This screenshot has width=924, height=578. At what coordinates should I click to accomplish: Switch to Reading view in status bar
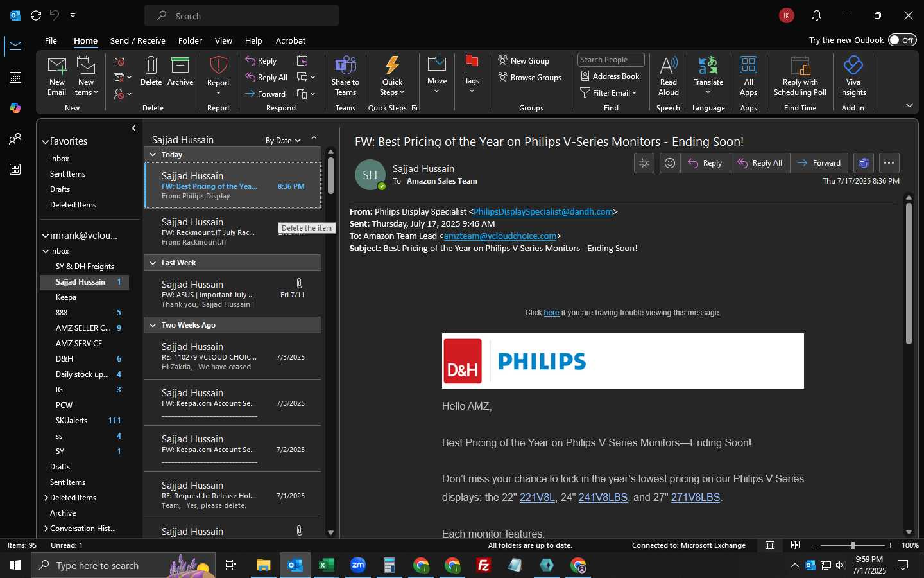795,545
